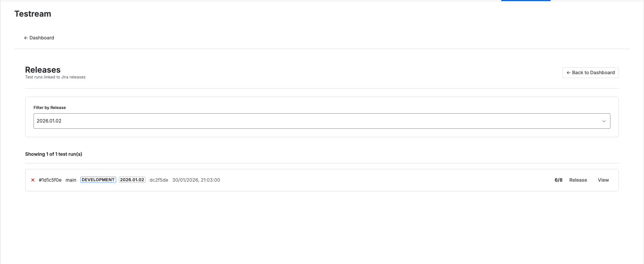Open the test run with the View link
The image size is (644, 264).
click(x=603, y=180)
